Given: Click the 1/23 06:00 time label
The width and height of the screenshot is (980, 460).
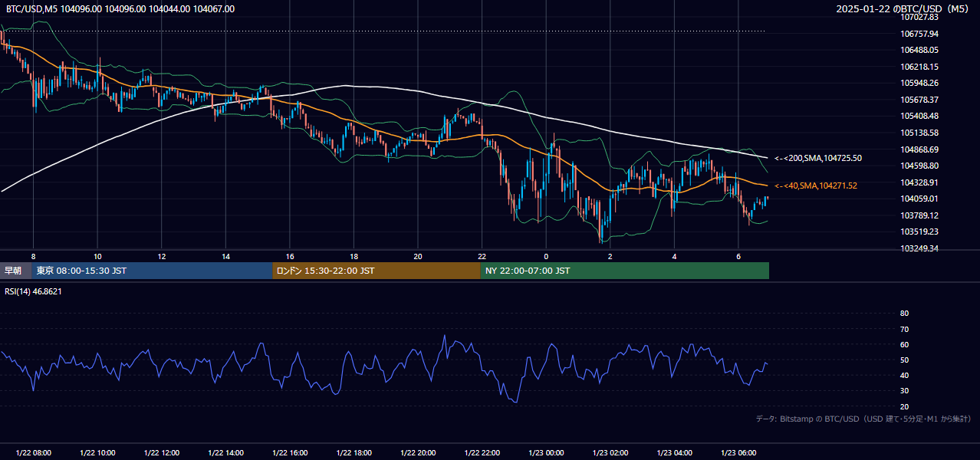Looking at the screenshot, I should (x=738, y=453).
